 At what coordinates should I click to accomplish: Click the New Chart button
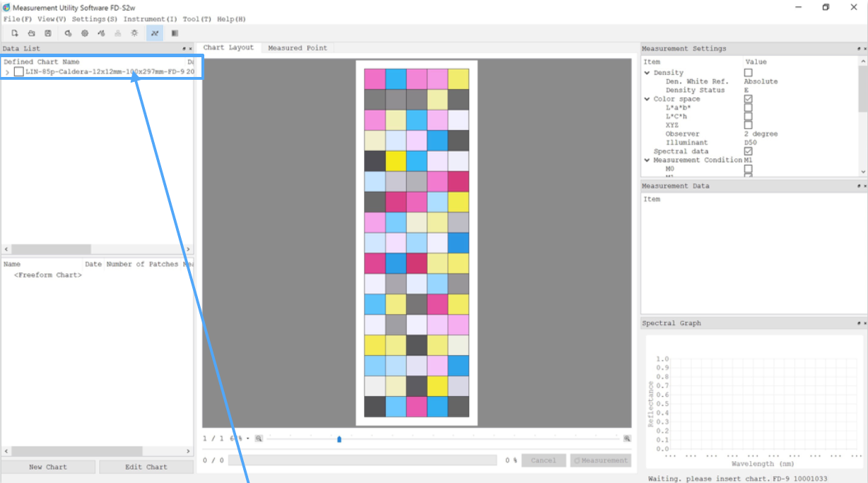point(48,467)
